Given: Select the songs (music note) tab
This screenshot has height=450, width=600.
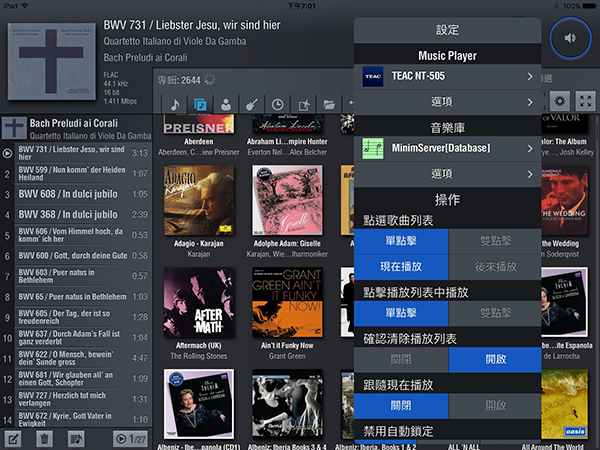Looking at the screenshot, I should 174,104.
